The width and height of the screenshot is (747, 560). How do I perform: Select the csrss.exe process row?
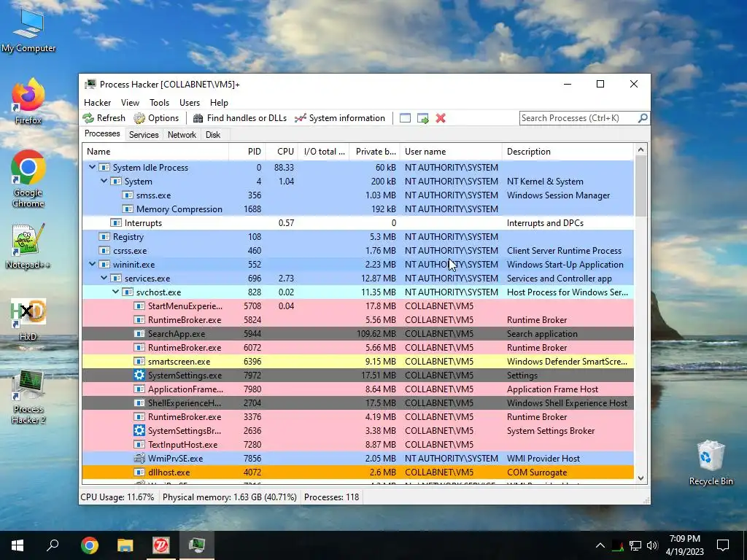[x=357, y=250]
